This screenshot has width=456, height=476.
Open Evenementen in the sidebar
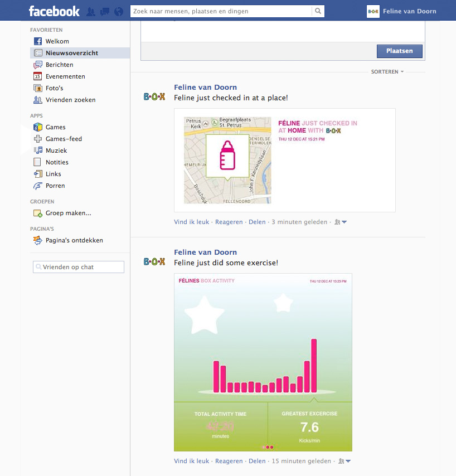[x=65, y=76]
